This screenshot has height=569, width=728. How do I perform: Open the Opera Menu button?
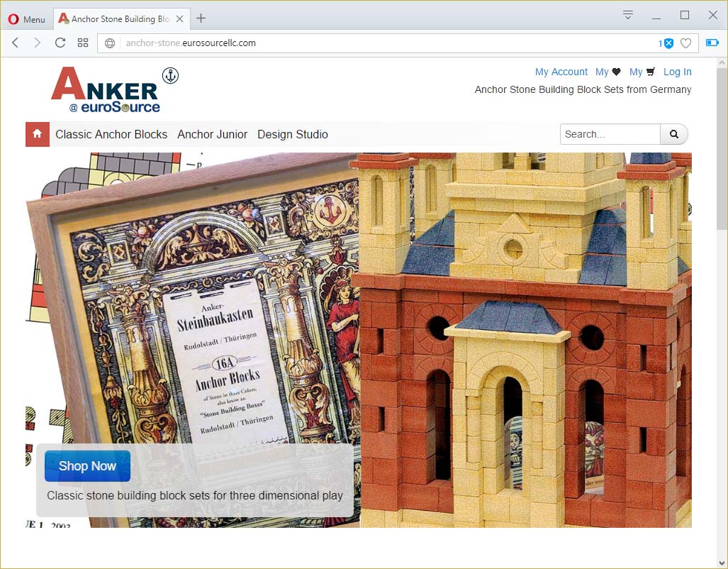[x=26, y=19]
